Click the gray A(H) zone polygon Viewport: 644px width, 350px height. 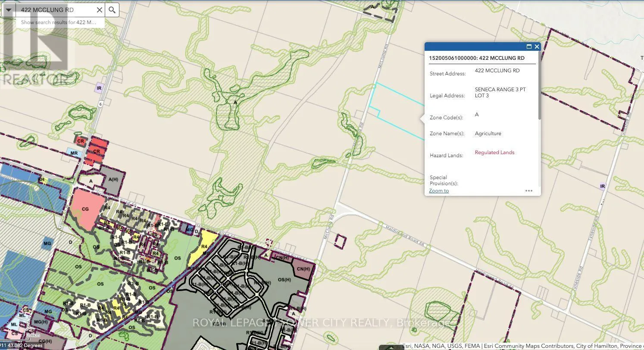pyautogui.click(x=113, y=179)
